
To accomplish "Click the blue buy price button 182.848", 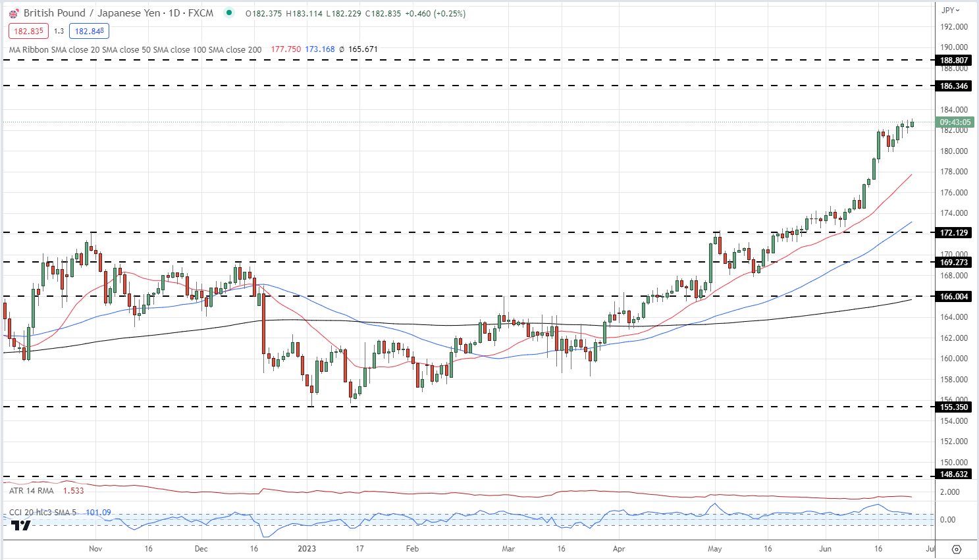I will 89,31.
